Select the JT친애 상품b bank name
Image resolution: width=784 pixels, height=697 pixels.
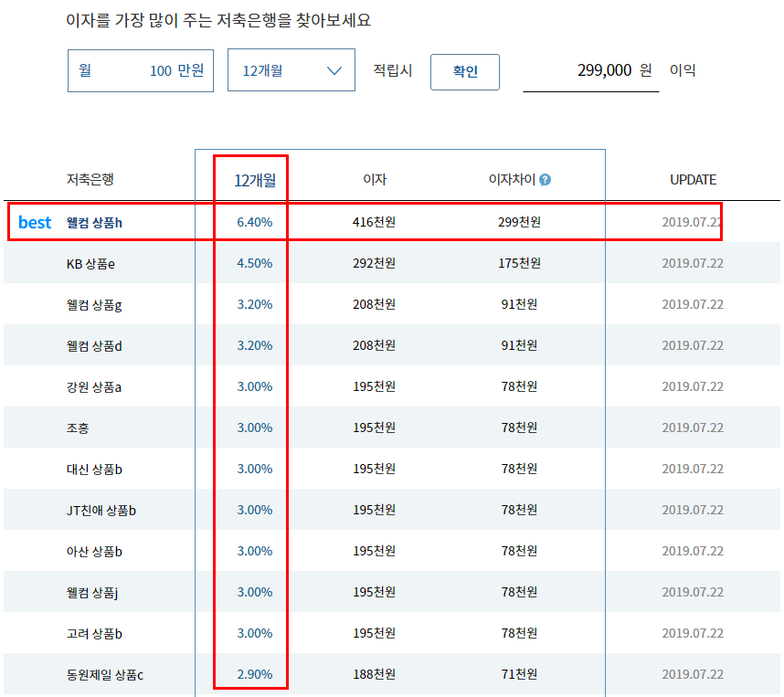(x=101, y=510)
